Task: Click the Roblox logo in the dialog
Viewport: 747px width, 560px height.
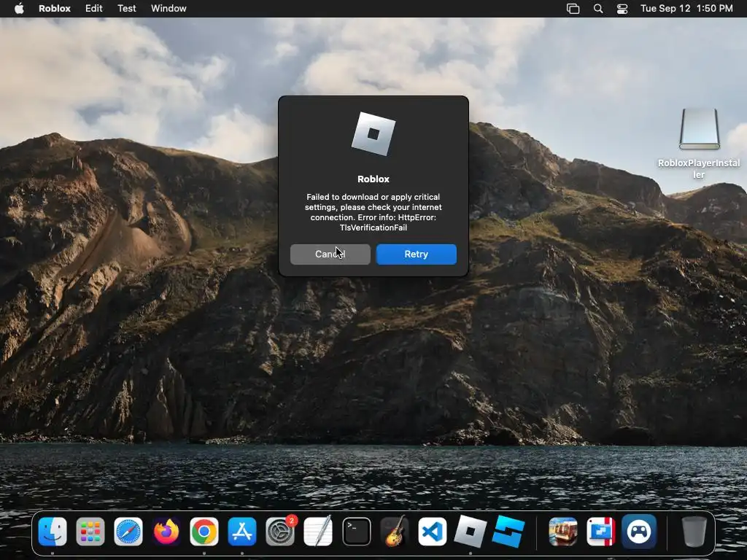Action: (373, 134)
